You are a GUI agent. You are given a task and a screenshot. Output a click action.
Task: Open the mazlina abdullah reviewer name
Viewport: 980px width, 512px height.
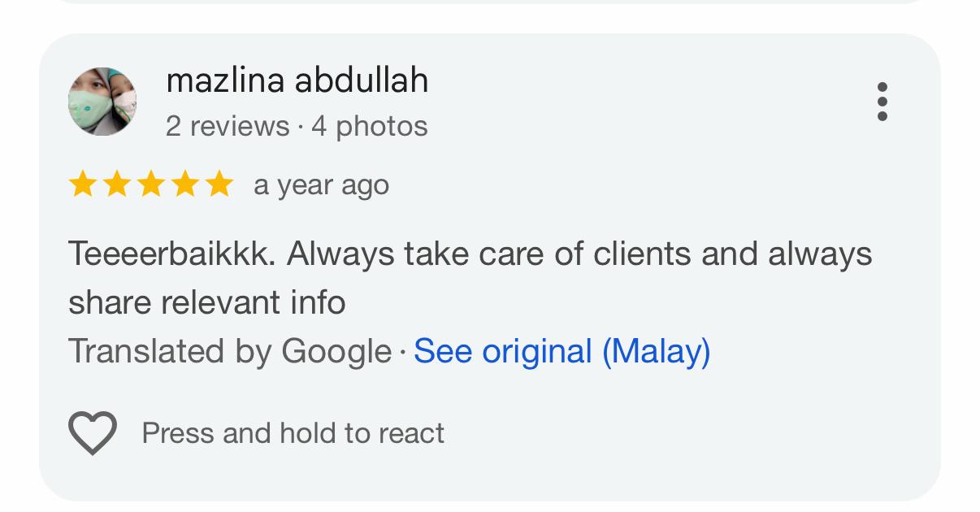pos(297,80)
